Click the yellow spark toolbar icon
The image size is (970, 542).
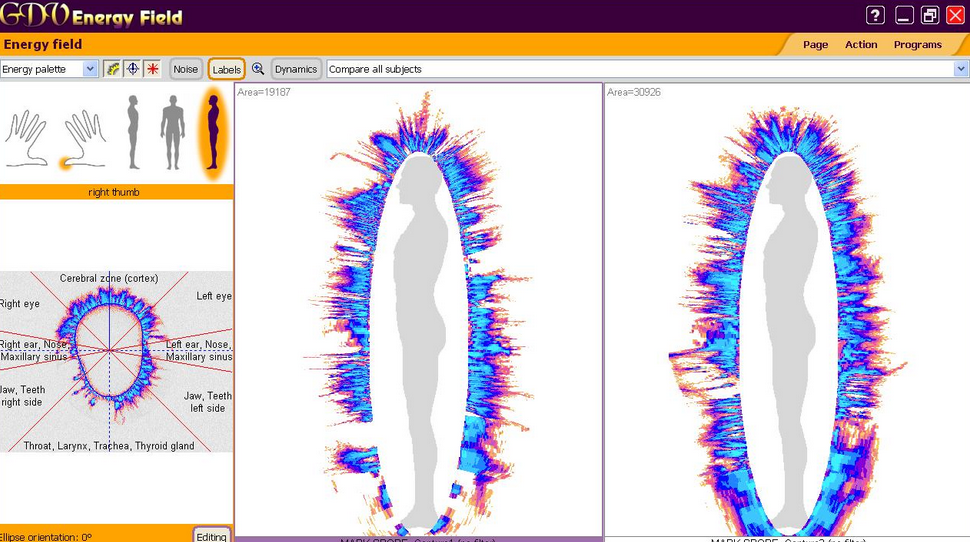click(x=113, y=69)
